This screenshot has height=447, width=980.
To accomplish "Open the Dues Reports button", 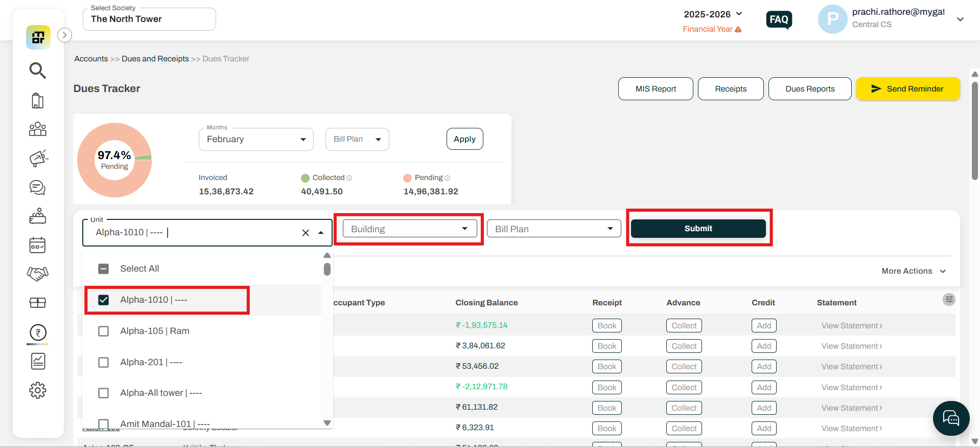I will tap(810, 89).
